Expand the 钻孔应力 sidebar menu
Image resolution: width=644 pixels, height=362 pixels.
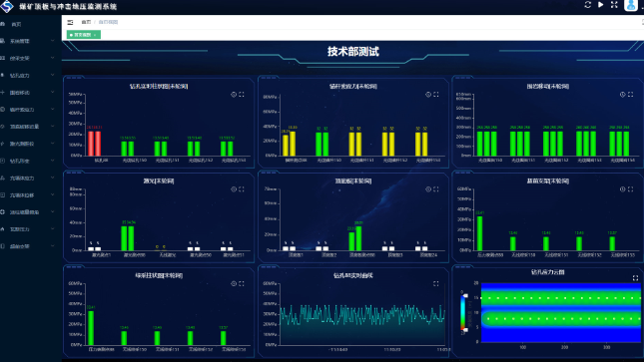pos(28,76)
